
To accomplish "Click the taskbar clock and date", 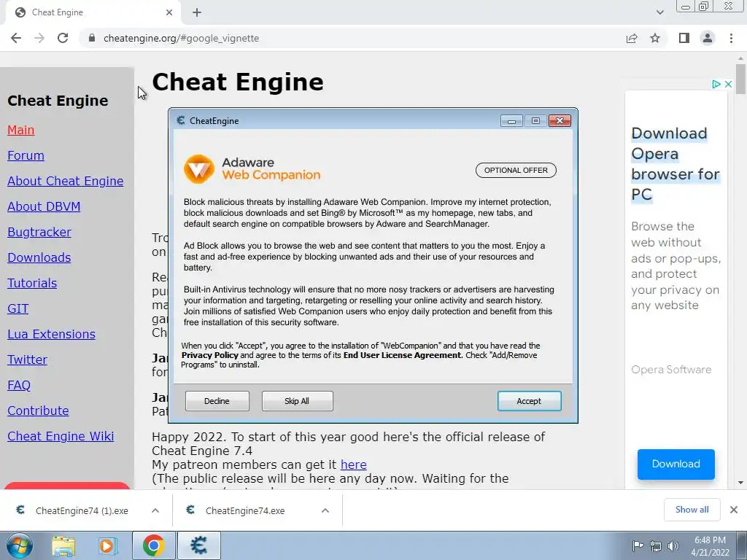I will coord(710,546).
